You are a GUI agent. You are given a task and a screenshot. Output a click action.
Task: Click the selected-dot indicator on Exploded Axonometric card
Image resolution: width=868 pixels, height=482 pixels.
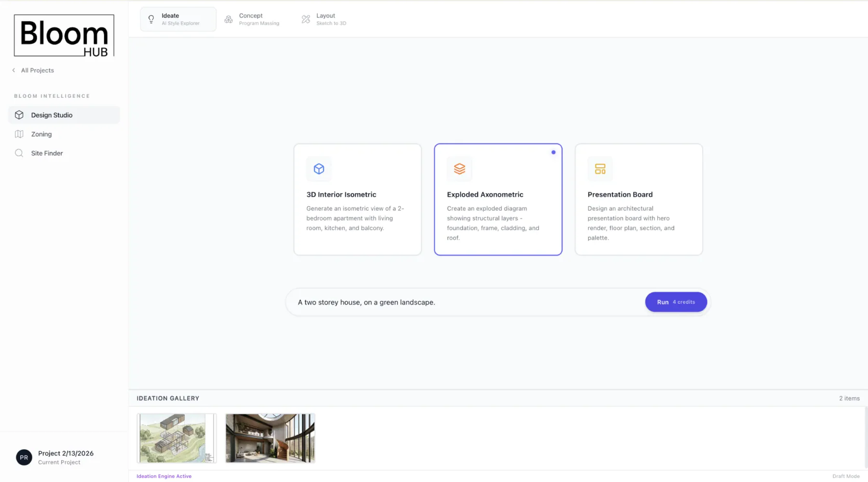click(554, 152)
